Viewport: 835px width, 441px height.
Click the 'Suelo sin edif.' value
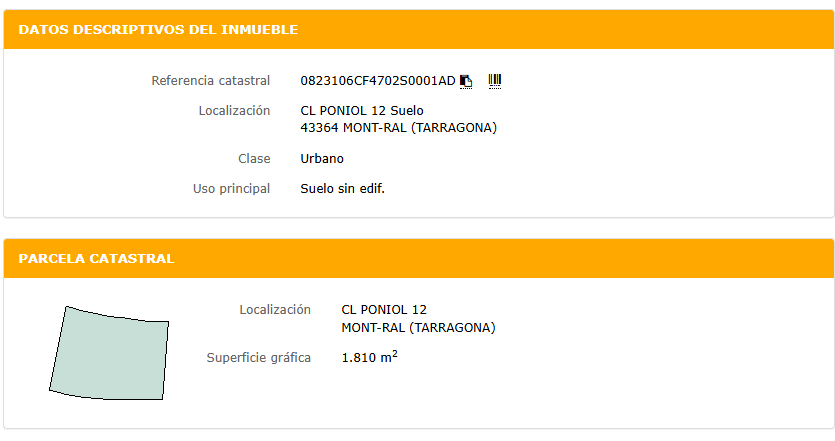click(342, 188)
